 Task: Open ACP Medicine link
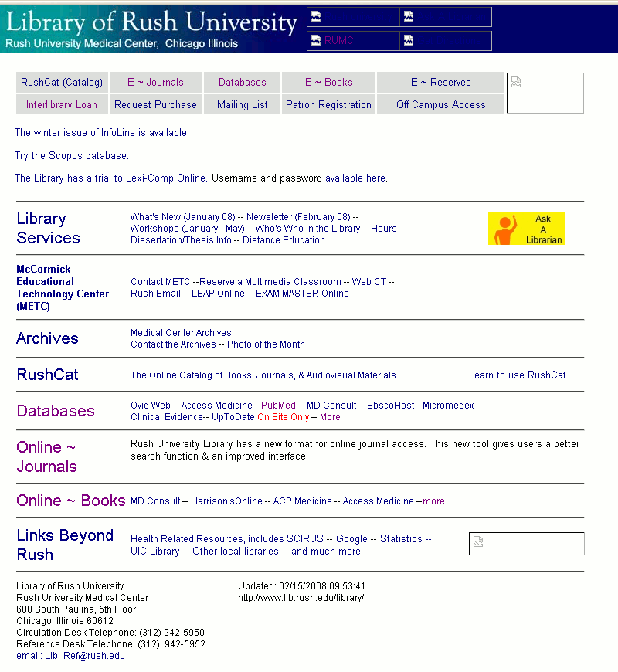[x=303, y=501]
